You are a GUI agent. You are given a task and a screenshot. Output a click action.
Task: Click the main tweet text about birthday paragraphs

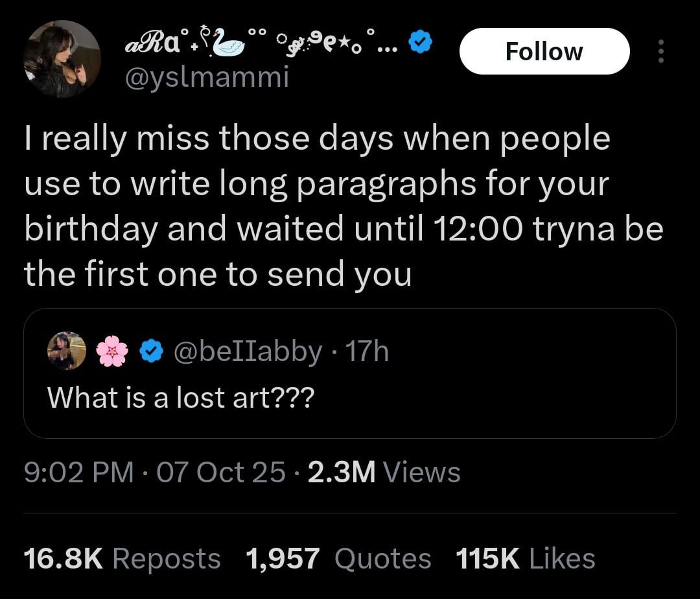point(344,206)
